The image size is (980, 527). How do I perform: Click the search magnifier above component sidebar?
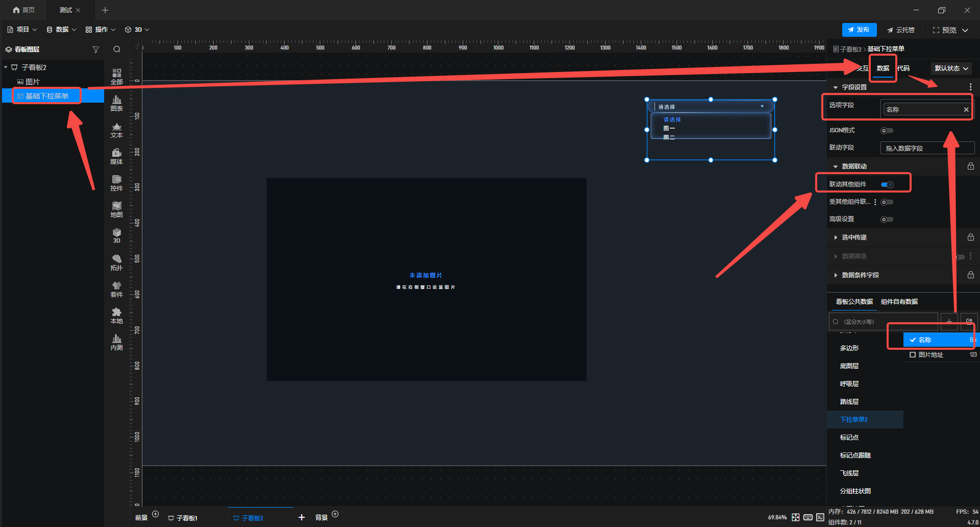[x=117, y=50]
